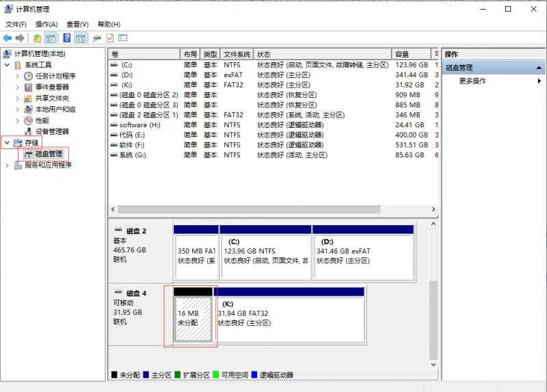This screenshot has height=392, width=547.
Task: Select the (K:) 31.94 GB FAT32 partition
Action: click(289, 315)
